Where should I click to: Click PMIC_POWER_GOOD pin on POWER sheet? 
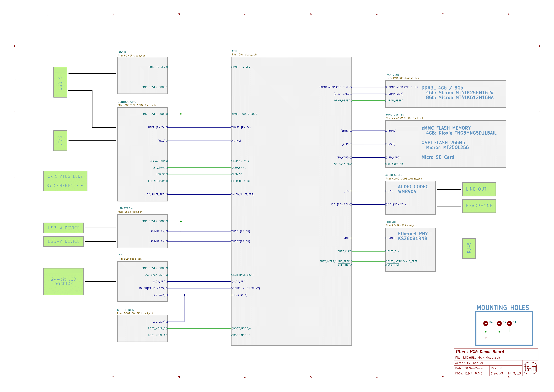(x=154, y=87)
